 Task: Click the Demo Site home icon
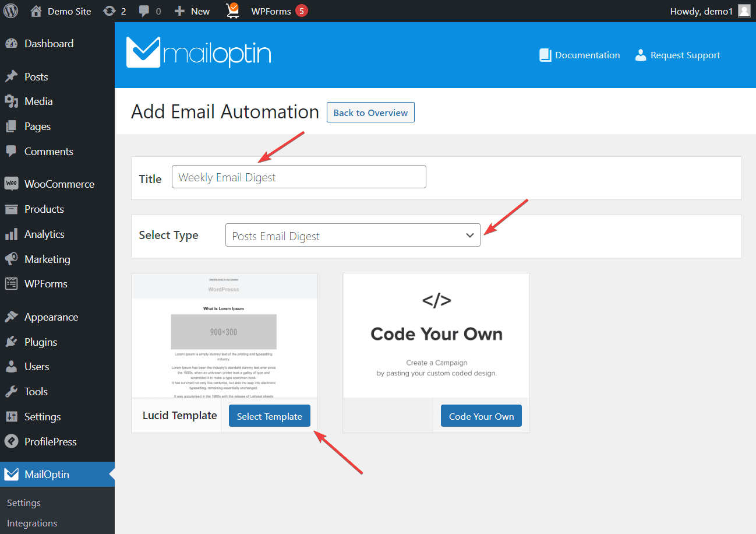tap(36, 11)
